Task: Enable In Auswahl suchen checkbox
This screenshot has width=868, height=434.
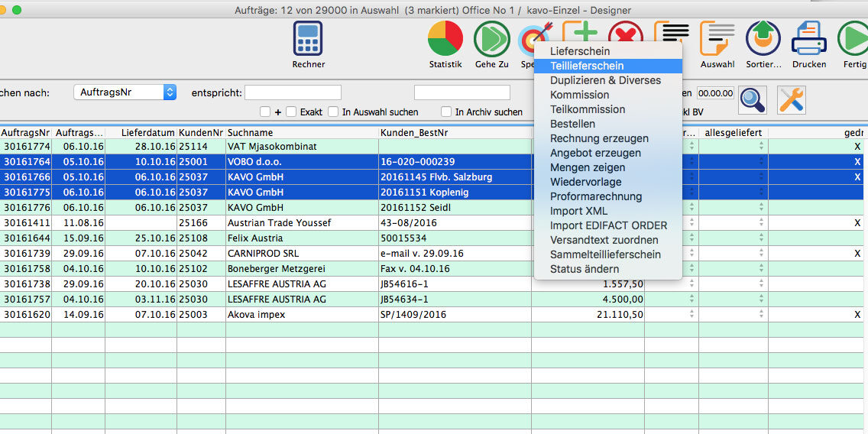Action: 333,112
